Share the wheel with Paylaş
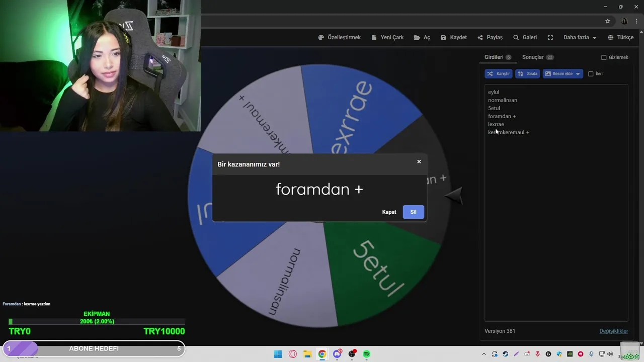Image resolution: width=644 pixels, height=362 pixels. pos(490,38)
